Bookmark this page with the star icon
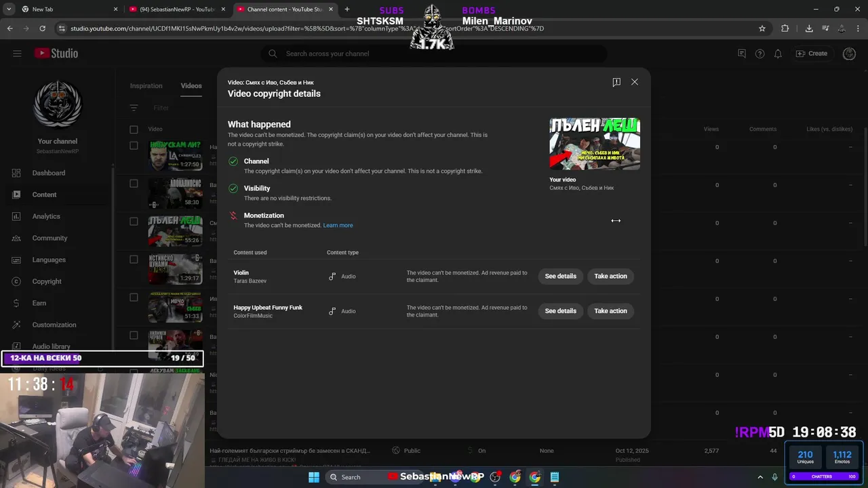 tap(762, 28)
